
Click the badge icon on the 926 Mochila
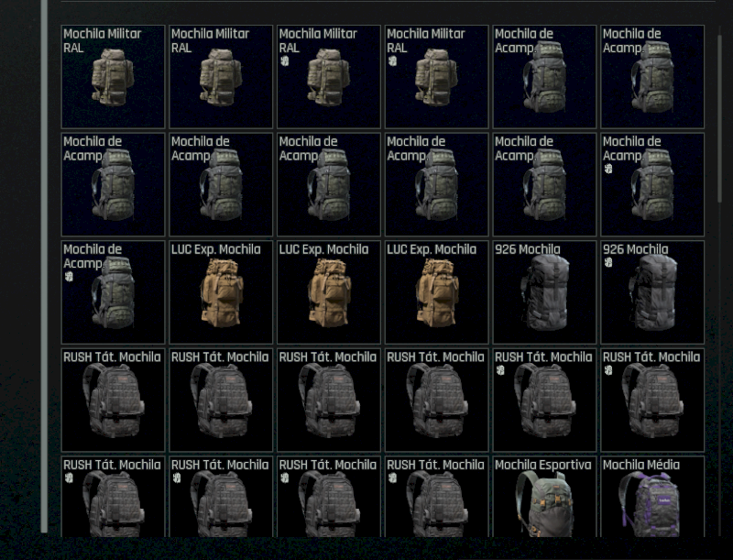tap(607, 262)
